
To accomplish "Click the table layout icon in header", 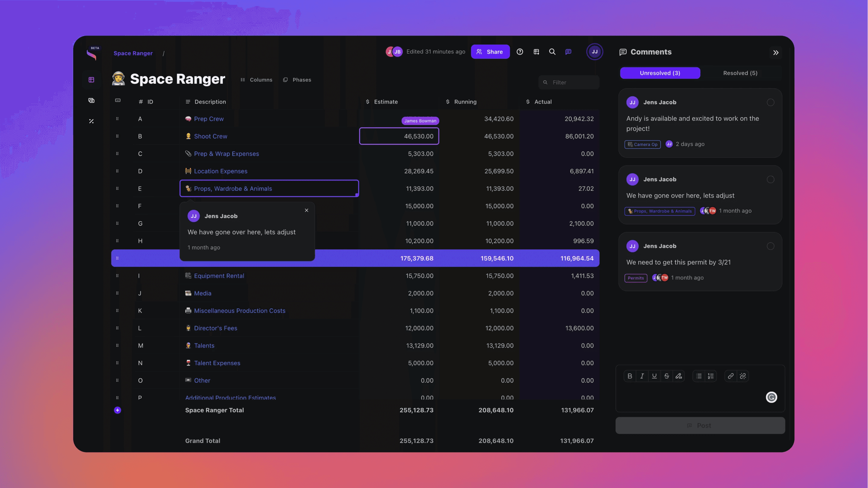I will (x=536, y=52).
